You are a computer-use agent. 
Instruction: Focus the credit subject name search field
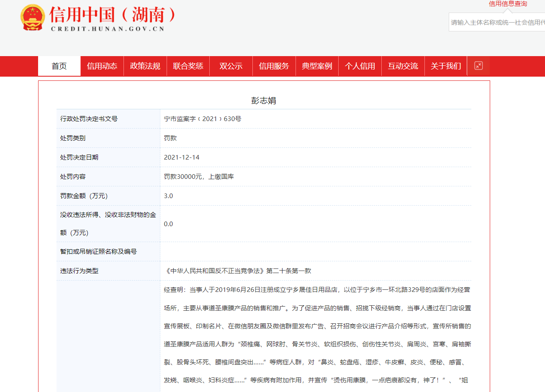tap(497, 22)
